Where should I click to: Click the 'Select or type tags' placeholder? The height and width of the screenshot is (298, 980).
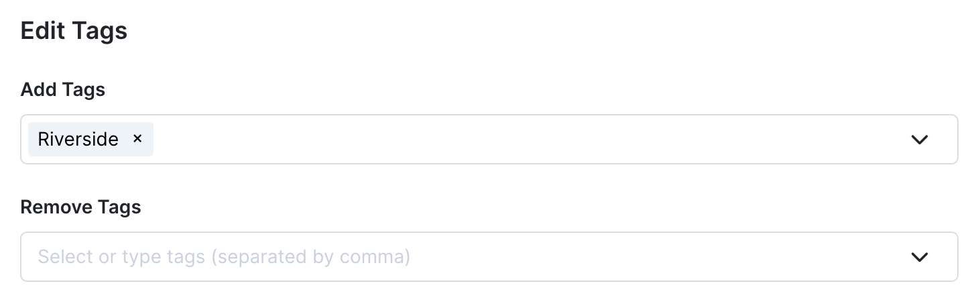point(224,257)
